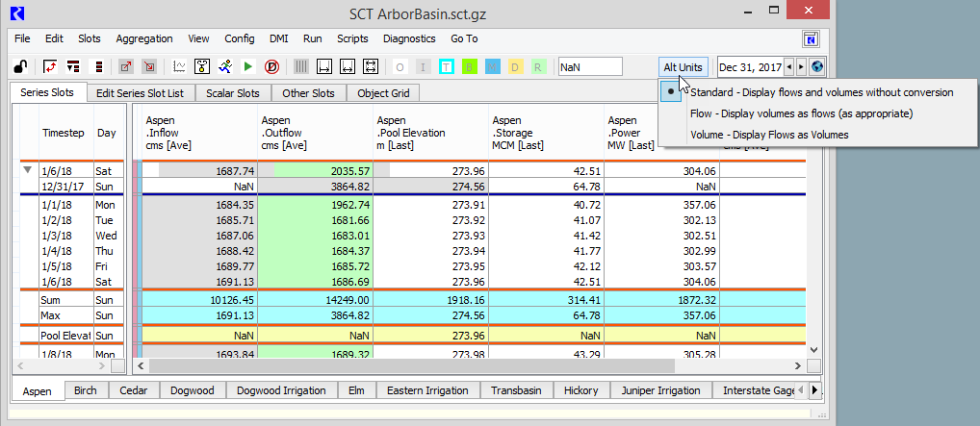
Task: Choose Volume - Display Flows as Volumes
Action: [x=768, y=135]
